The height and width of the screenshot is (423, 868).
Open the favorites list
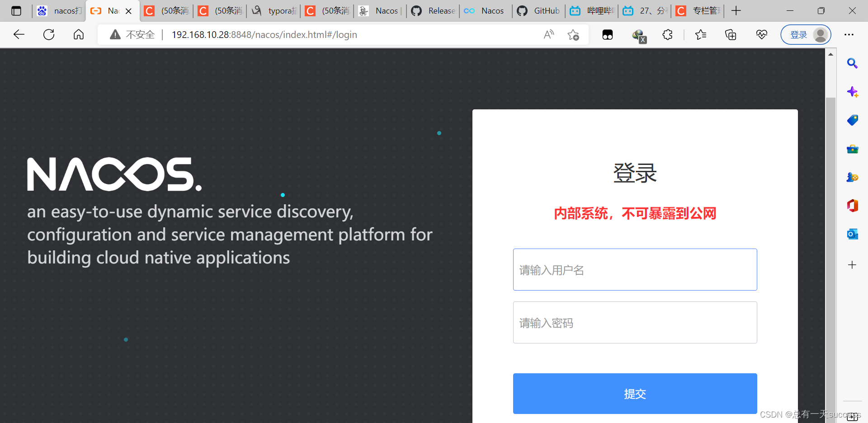pos(701,35)
